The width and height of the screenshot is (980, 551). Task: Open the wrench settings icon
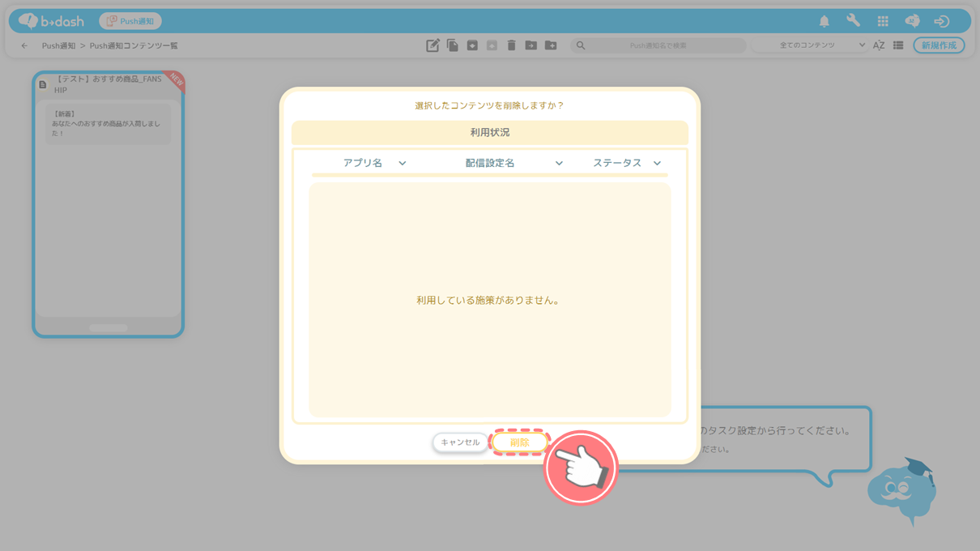(x=853, y=21)
